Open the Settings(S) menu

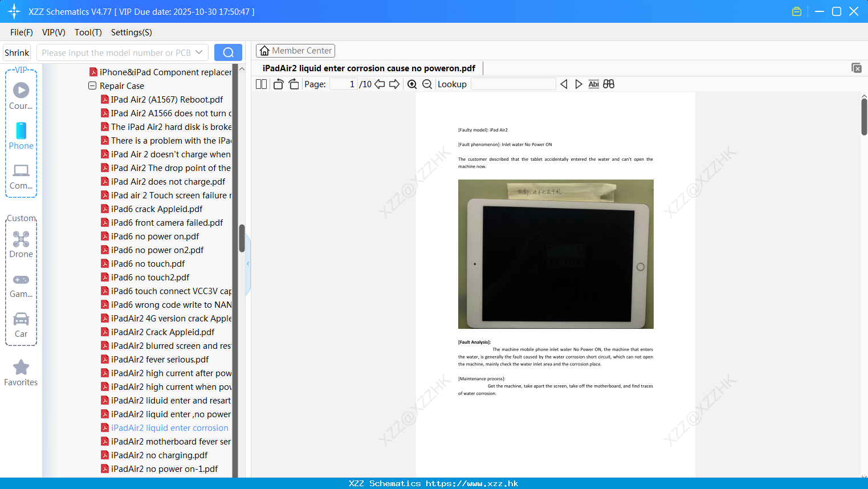pyautogui.click(x=132, y=32)
